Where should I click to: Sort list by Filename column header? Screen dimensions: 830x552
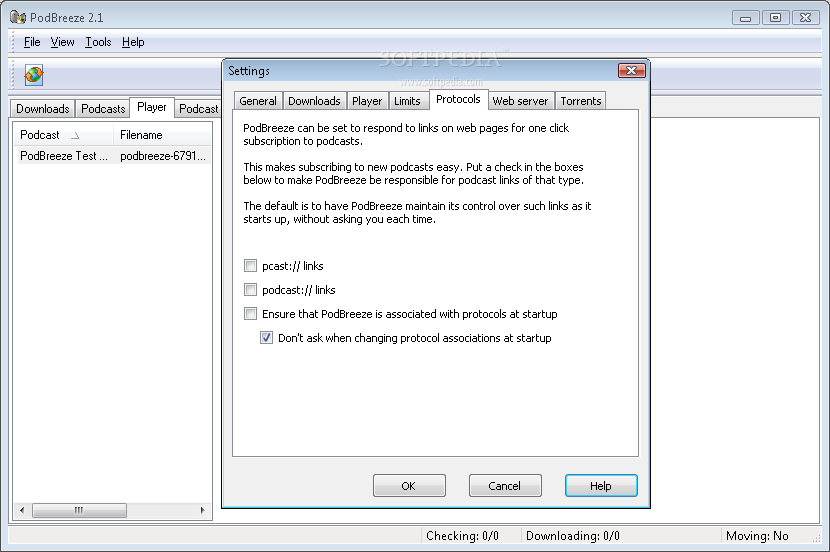pyautogui.click(x=163, y=135)
